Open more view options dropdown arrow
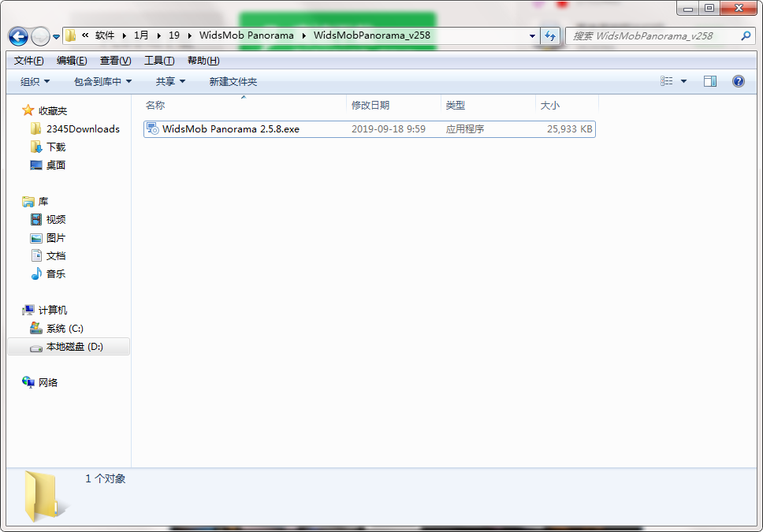 click(x=683, y=81)
